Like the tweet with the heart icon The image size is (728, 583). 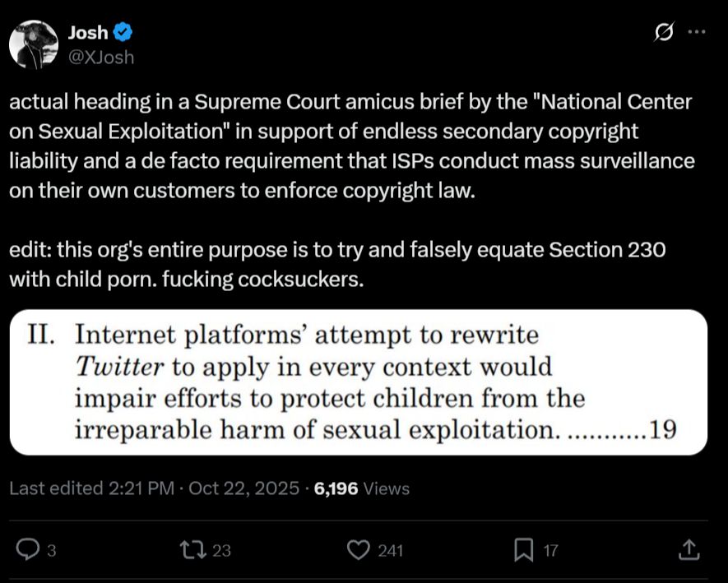pos(359,550)
